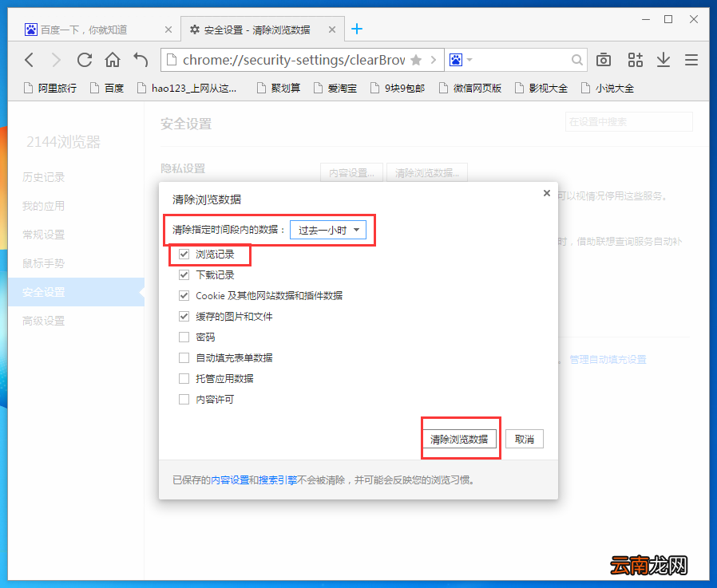Close the 清除浏览数据 dialog with X
This screenshot has height=588, width=717.
coord(546,193)
